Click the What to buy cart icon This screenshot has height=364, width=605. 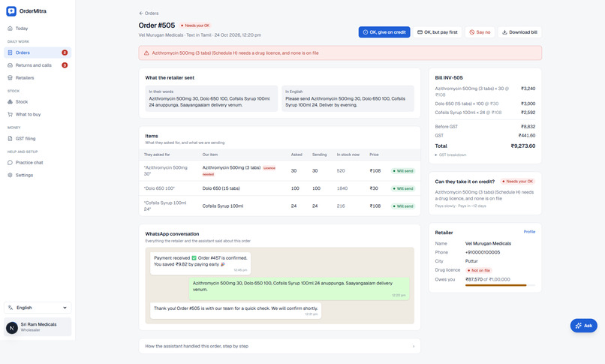10,115
